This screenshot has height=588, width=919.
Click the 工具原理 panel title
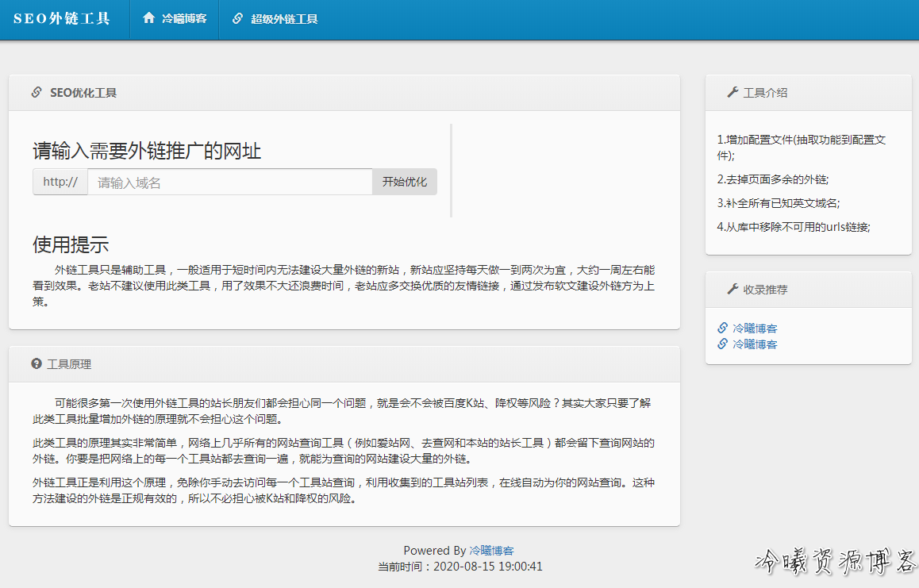click(68, 364)
